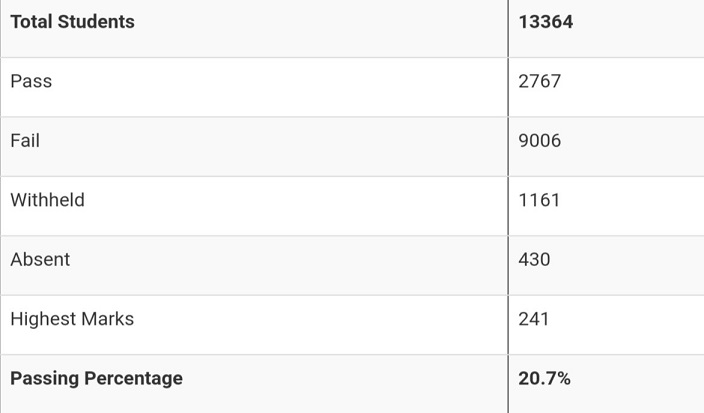Select the 241 highest marks value
704x413 pixels.
click(533, 319)
